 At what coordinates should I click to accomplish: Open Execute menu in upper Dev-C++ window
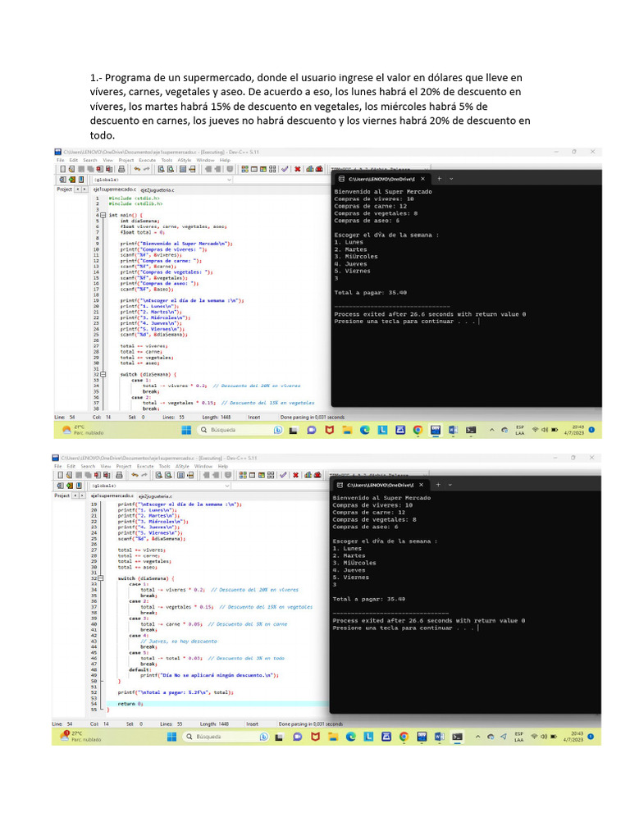point(147,160)
